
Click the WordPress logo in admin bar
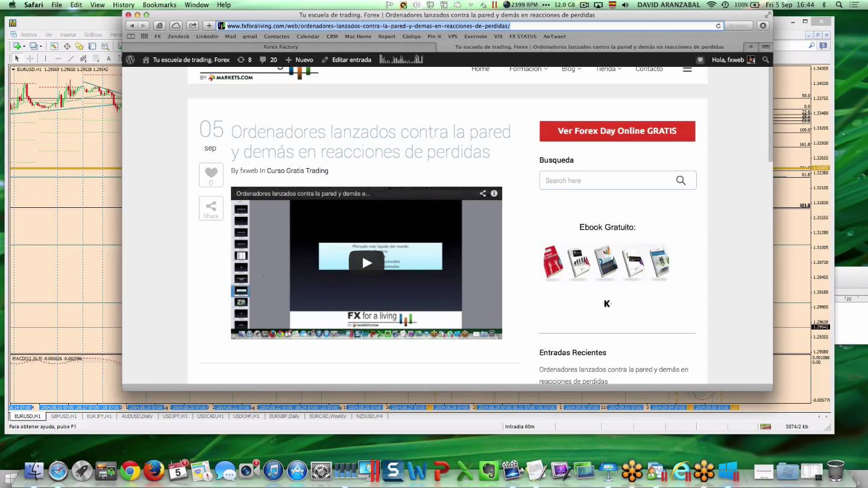point(130,60)
